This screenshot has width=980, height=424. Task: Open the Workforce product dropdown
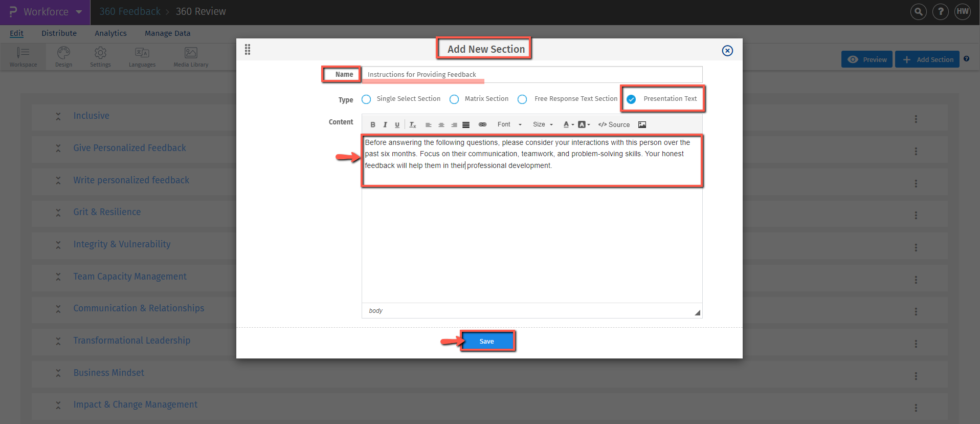tap(46, 12)
